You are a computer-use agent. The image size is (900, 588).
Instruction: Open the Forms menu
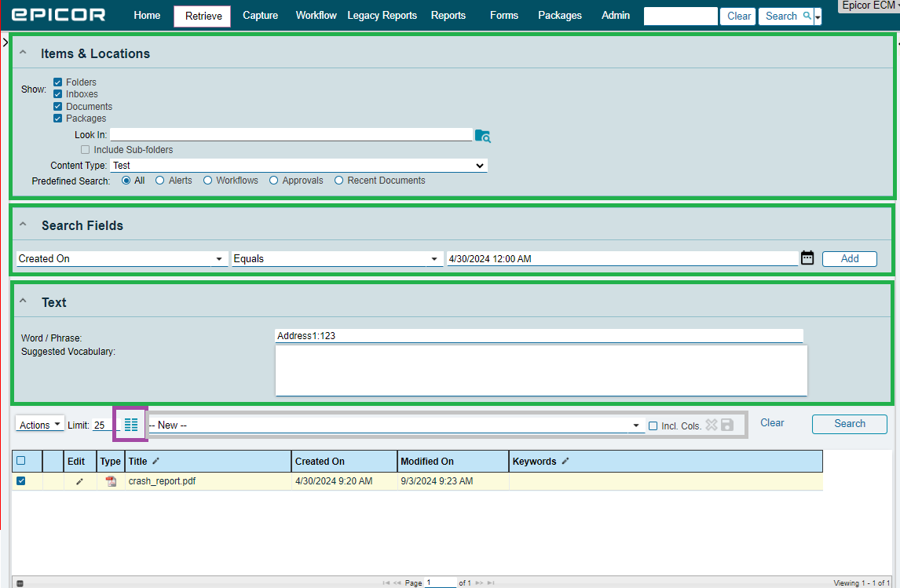504,16
